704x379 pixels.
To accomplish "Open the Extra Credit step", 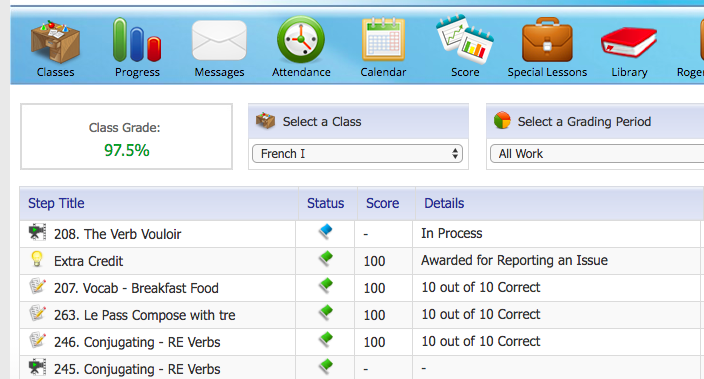I will [x=88, y=261].
